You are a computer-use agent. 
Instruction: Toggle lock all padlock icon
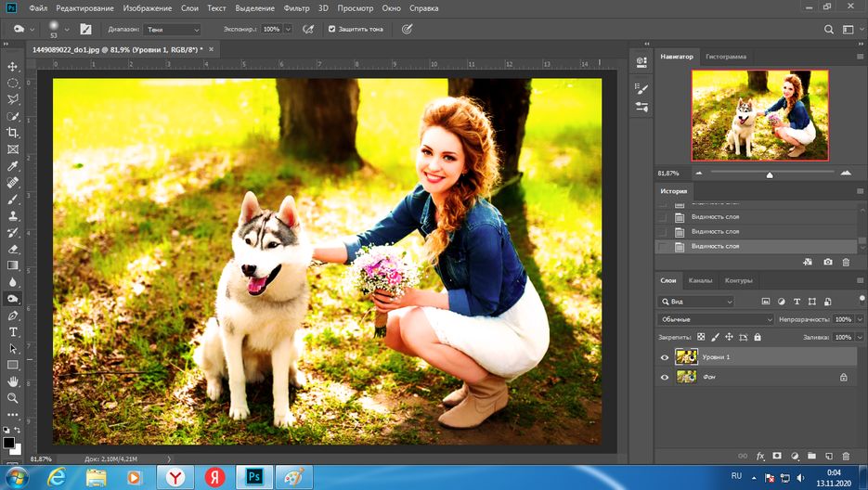(x=758, y=337)
